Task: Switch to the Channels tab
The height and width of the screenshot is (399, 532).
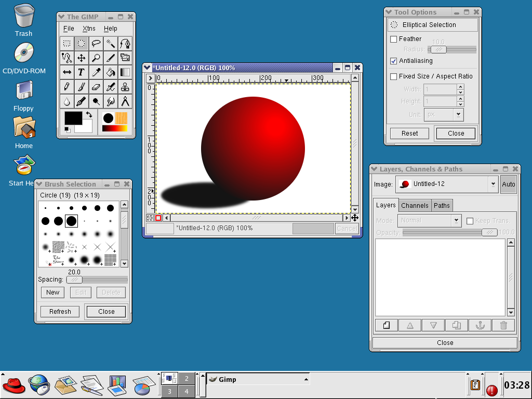Action: [415, 206]
